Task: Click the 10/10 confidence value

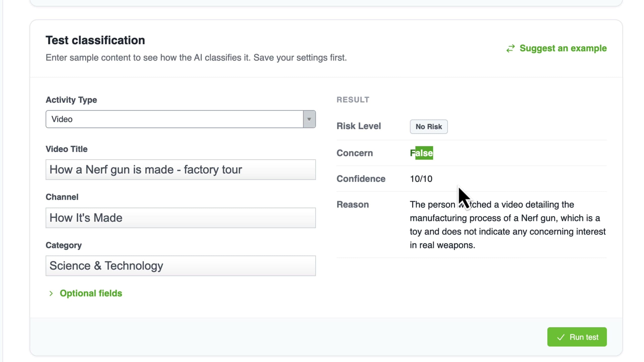Action: (421, 179)
